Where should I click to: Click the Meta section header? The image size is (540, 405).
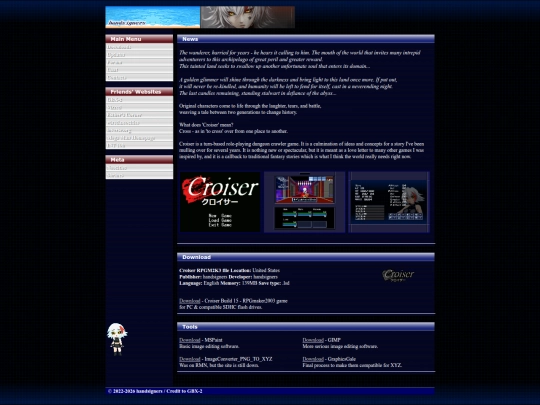pyautogui.click(x=139, y=159)
